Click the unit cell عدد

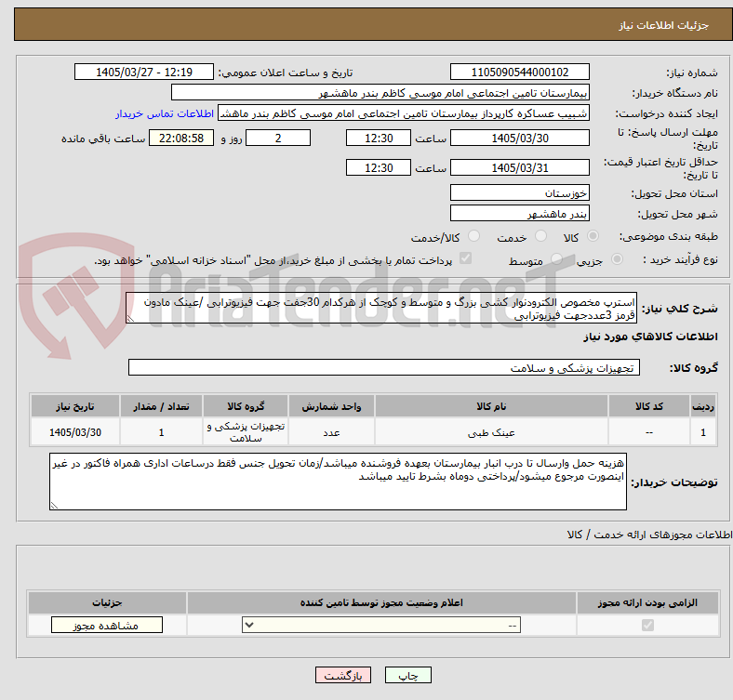tap(331, 432)
